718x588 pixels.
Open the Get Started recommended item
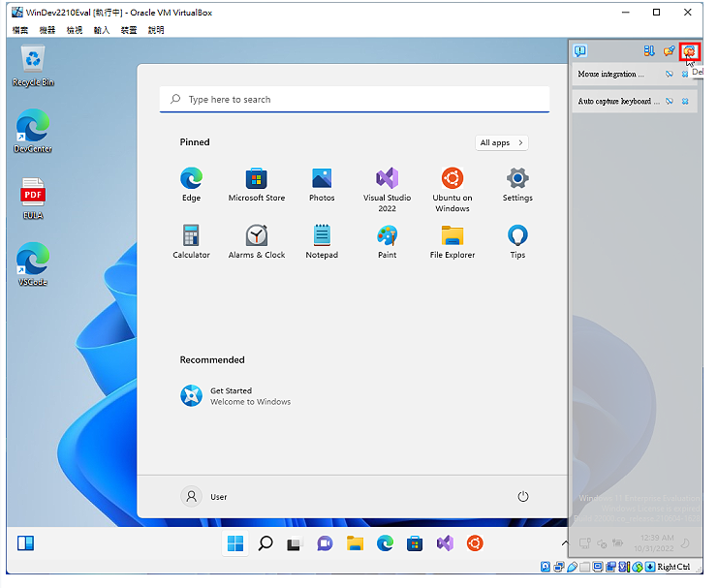coord(235,395)
